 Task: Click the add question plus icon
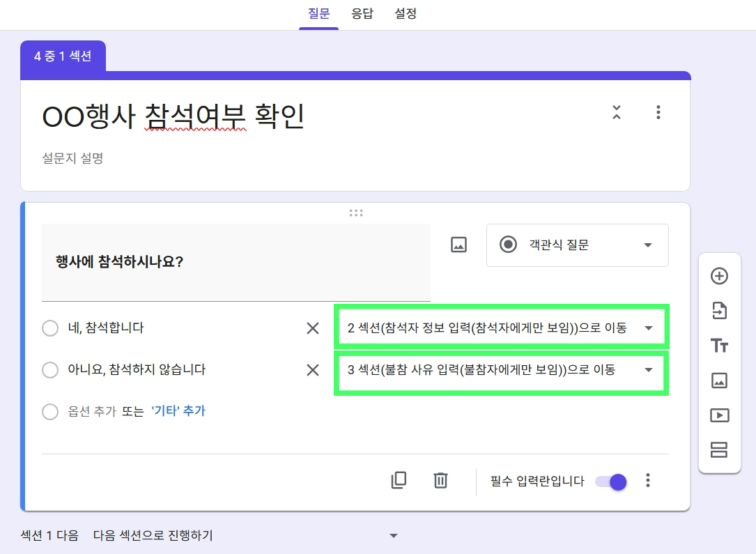[719, 276]
